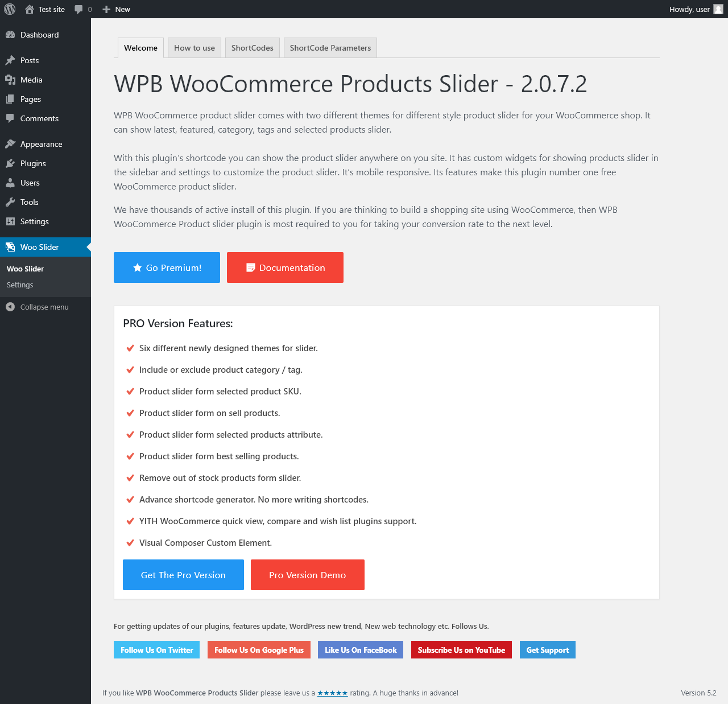The height and width of the screenshot is (704, 728).
Task: Click the PRO Version Features heading
Action: [178, 323]
